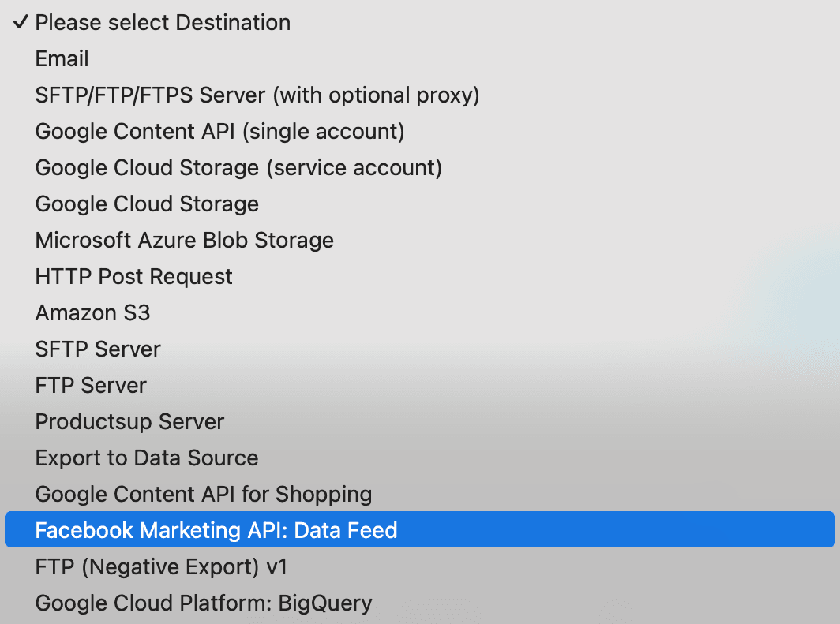Choose FTP (Negative Export) v1

tap(155, 567)
